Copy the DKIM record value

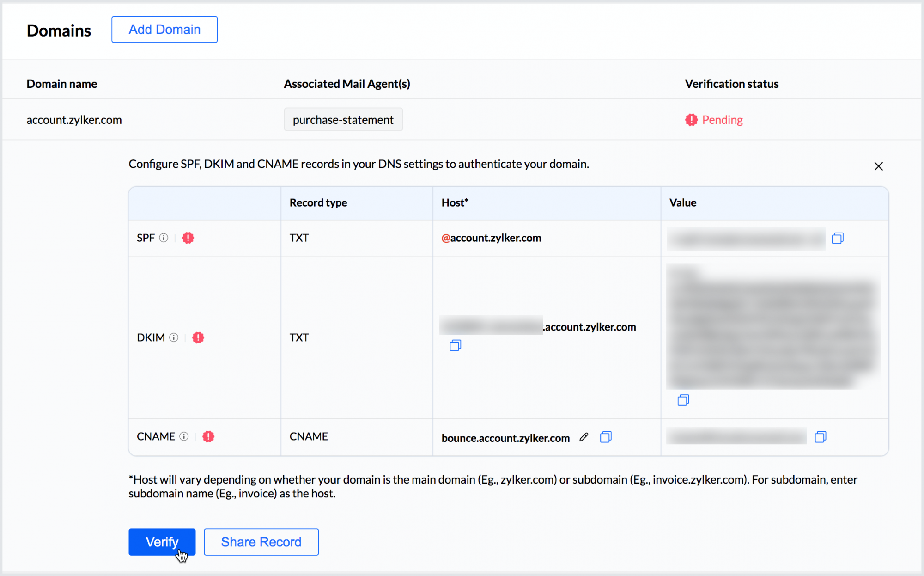click(684, 400)
